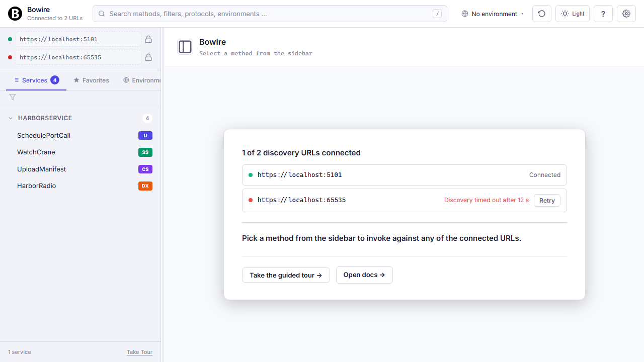Click the Take Tour link in sidebar footer
644x362 pixels.
pyautogui.click(x=139, y=352)
